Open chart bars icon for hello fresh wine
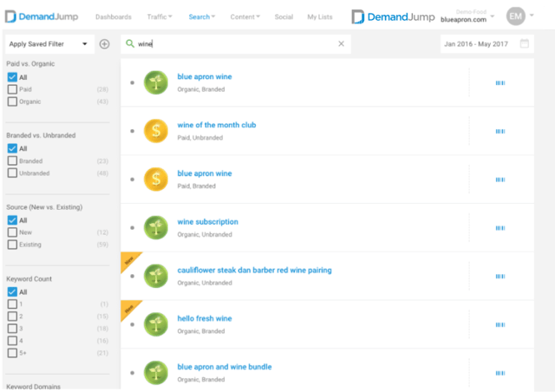The image size is (555, 392). (x=500, y=324)
